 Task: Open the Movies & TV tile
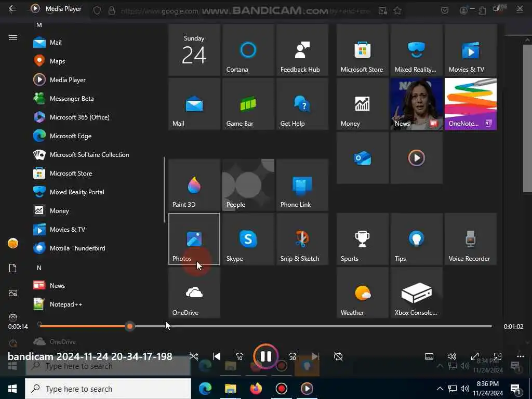point(471,50)
